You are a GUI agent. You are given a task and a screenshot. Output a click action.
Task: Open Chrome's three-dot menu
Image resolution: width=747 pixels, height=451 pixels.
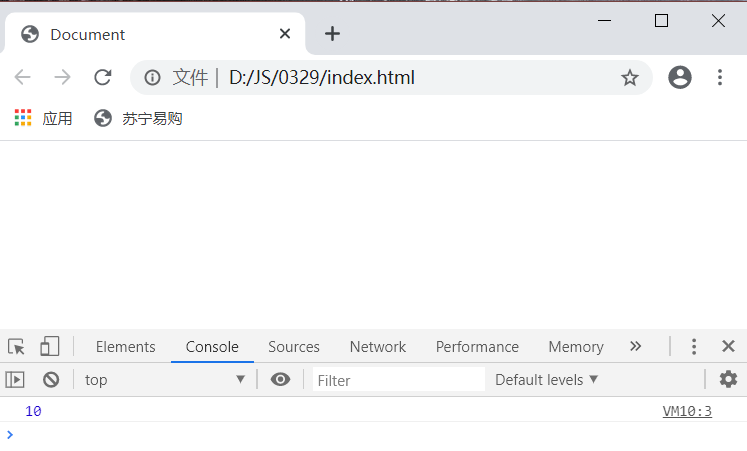pyautogui.click(x=720, y=77)
